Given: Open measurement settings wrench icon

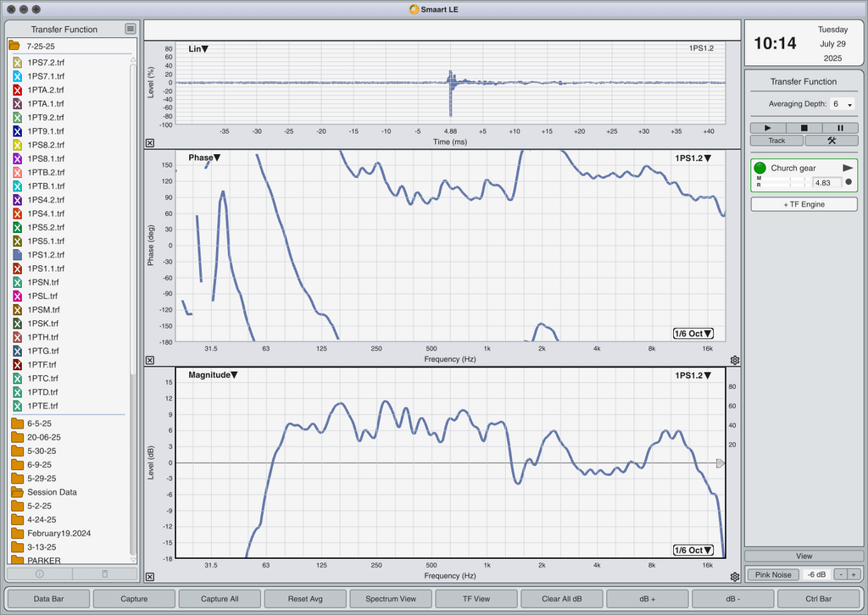Looking at the screenshot, I should [832, 141].
